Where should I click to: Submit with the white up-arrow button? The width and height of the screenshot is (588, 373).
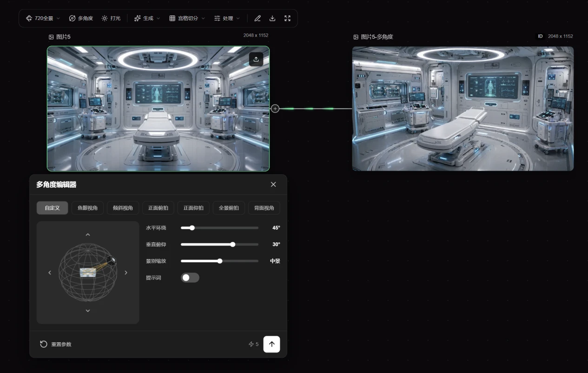tap(272, 344)
